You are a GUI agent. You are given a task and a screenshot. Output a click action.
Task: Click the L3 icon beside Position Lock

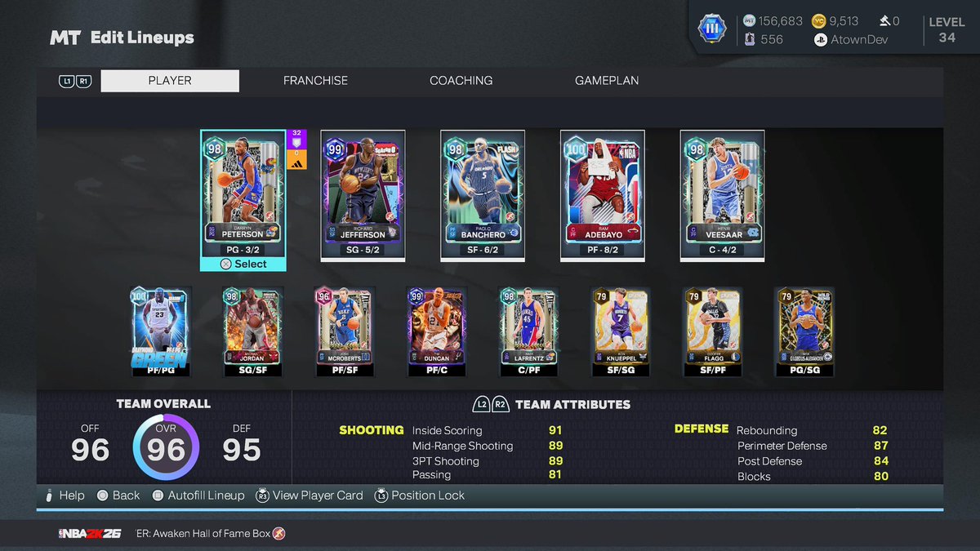pyautogui.click(x=381, y=495)
